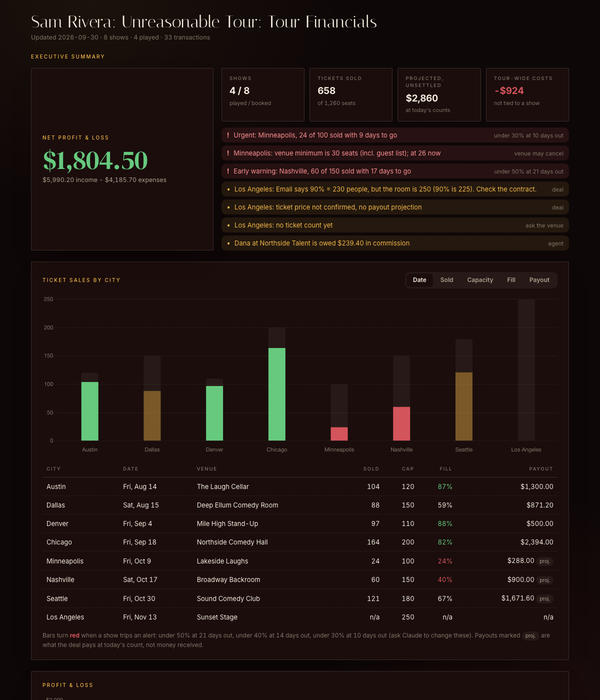Sort chart by Payout tab

point(539,280)
